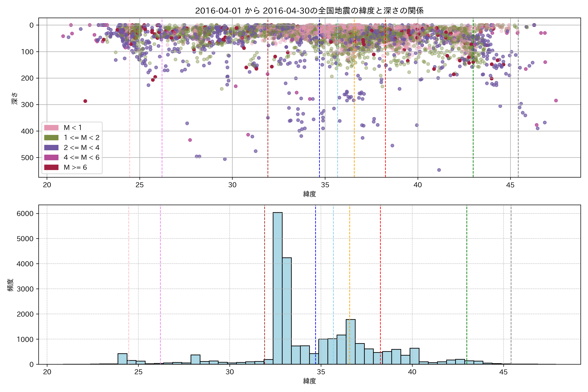Click the 緯度 x-axis label under scatter plot
Screen dimensions: 588x392
310,194
